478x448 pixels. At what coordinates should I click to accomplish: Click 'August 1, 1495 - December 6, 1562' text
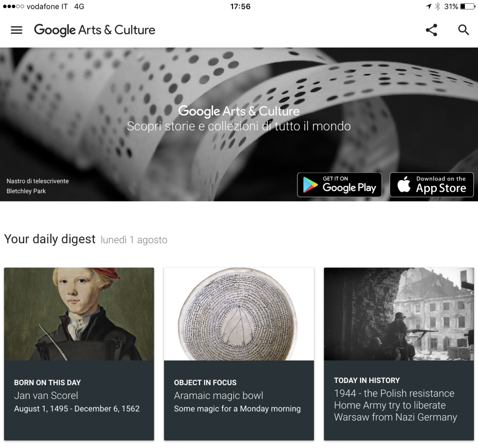77,408
